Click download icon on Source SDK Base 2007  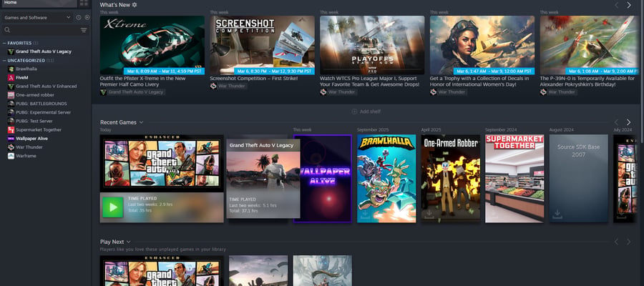(x=557, y=214)
